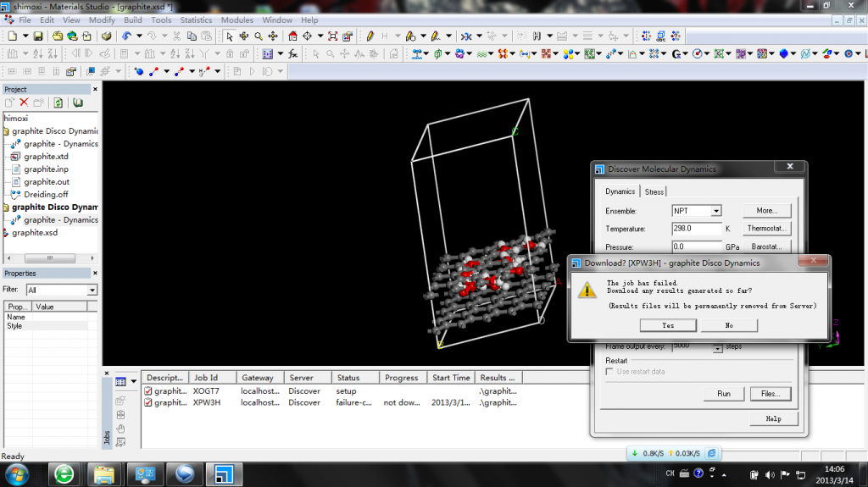Click the blue polyhedron module icon

click(x=783, y=53)
